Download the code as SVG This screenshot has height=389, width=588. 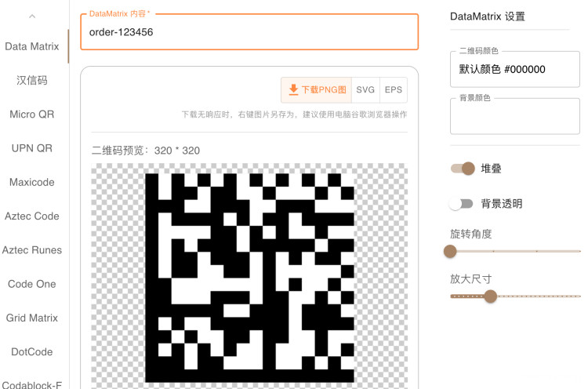pos(365,89)
